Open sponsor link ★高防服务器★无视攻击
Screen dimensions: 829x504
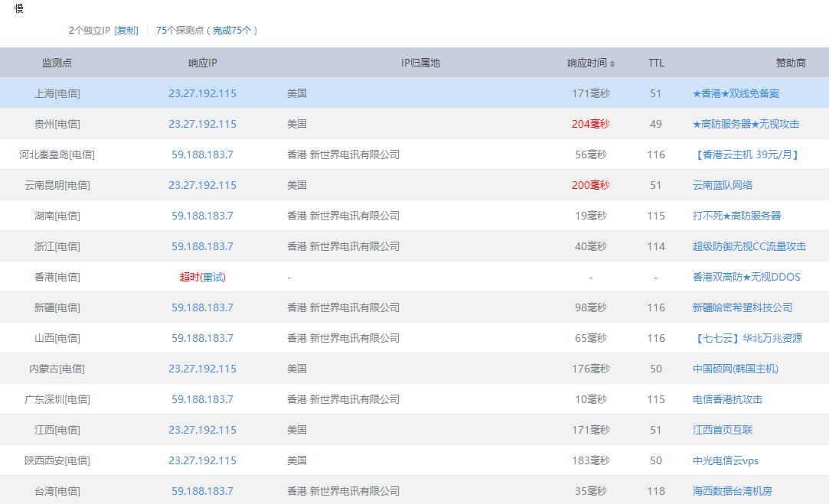tap(746, 124)
